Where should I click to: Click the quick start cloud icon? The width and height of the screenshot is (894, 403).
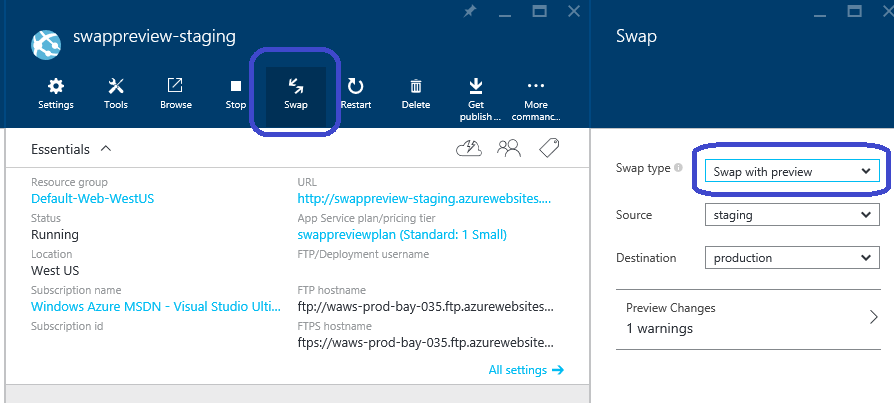pyautogui.click(x=469, y=149)
